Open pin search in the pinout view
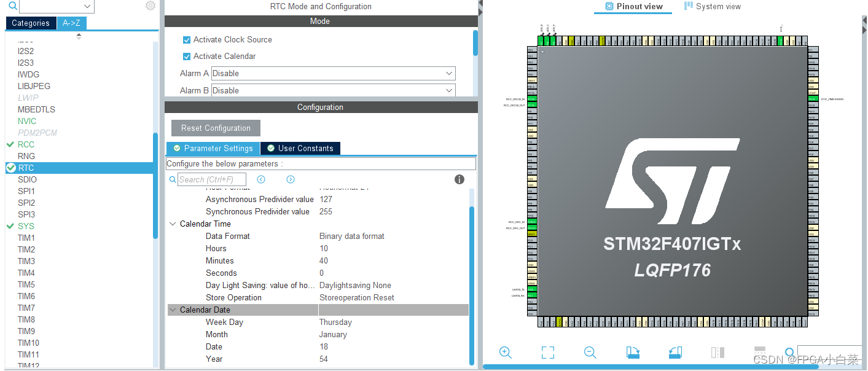Screen dimensions: 868x371 tap(789, 353)
